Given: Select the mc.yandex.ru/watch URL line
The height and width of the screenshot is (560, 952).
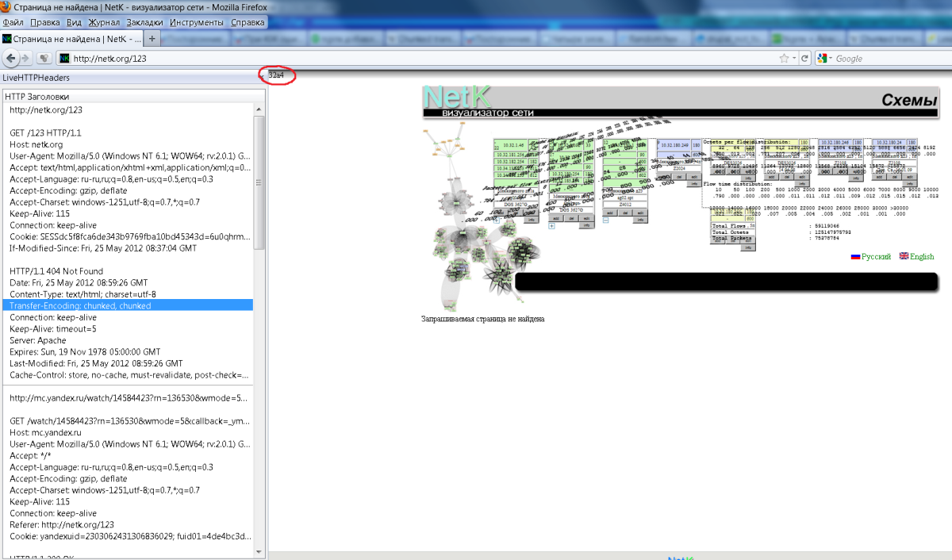Looking at the screenshot, I should 130,397.
